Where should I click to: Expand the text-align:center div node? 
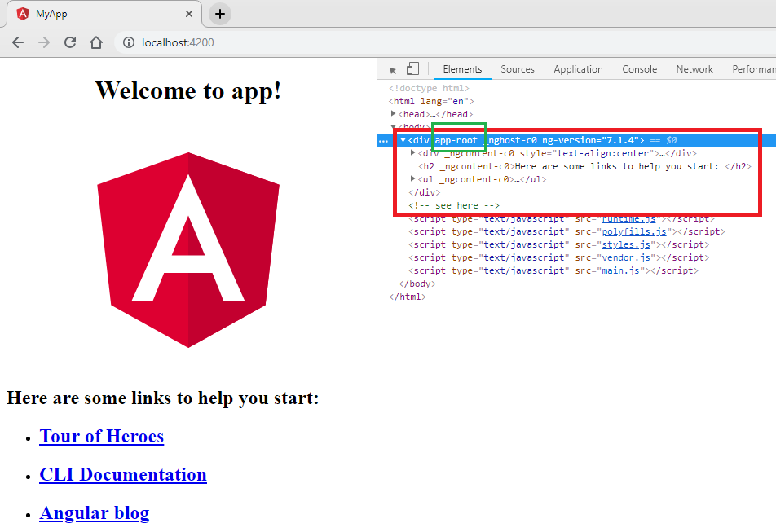point(412,153)
